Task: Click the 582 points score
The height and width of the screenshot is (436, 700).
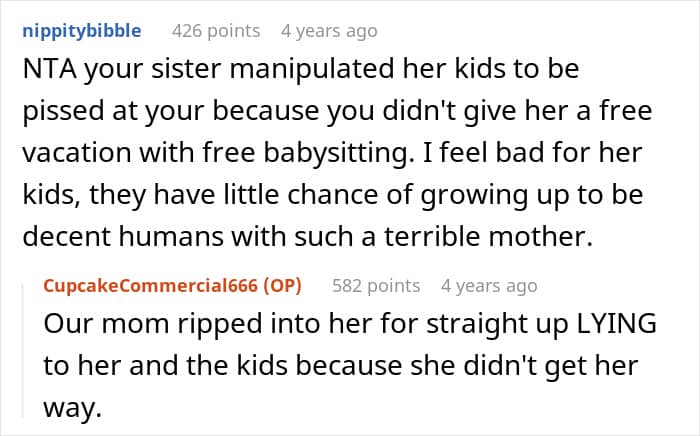Action: [x=376, y=286]
